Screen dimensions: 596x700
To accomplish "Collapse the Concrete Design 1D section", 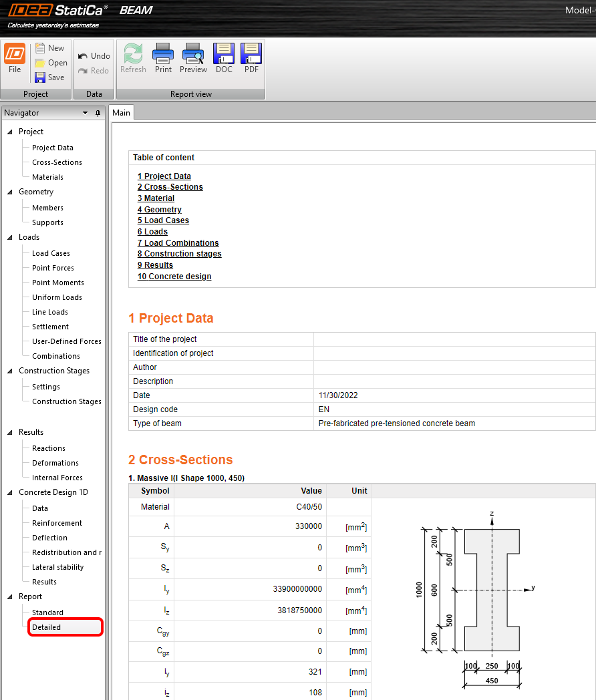I will 10,492.
